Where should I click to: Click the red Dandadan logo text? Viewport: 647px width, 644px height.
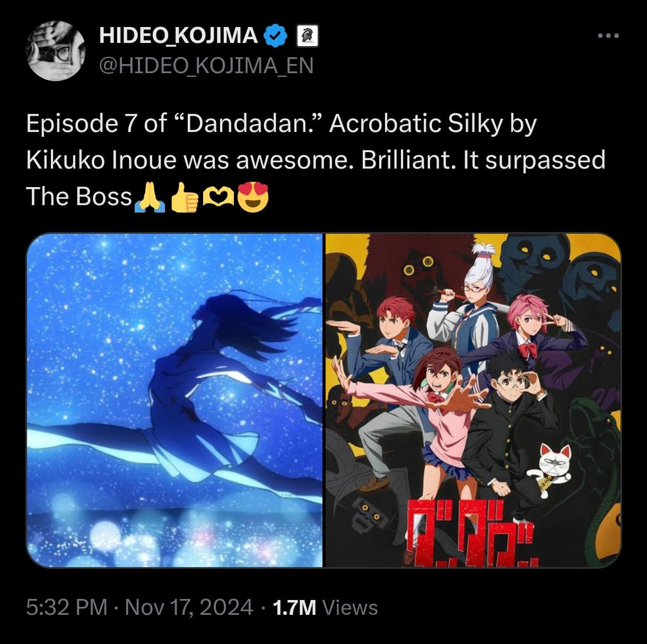472,533
